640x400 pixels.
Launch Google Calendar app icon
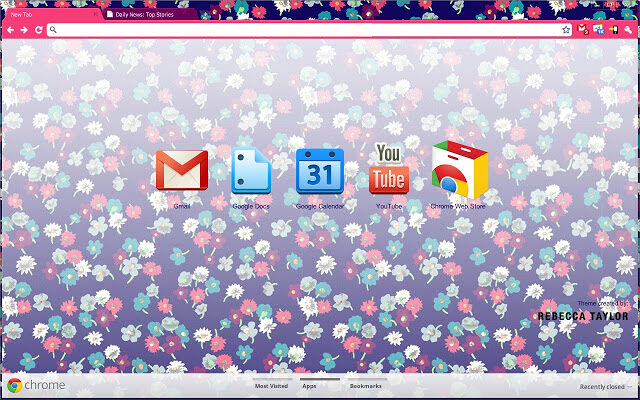(x=320, y=171)
